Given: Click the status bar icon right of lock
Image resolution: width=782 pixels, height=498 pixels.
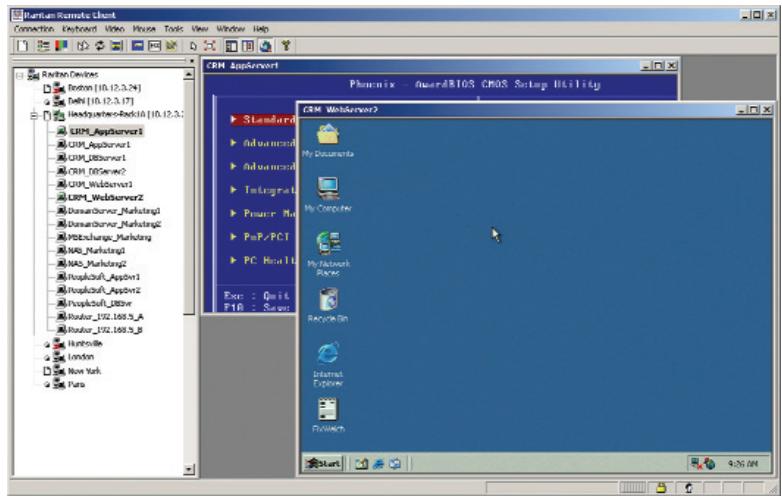Looking at the screenshot, I should pos(689,488).
